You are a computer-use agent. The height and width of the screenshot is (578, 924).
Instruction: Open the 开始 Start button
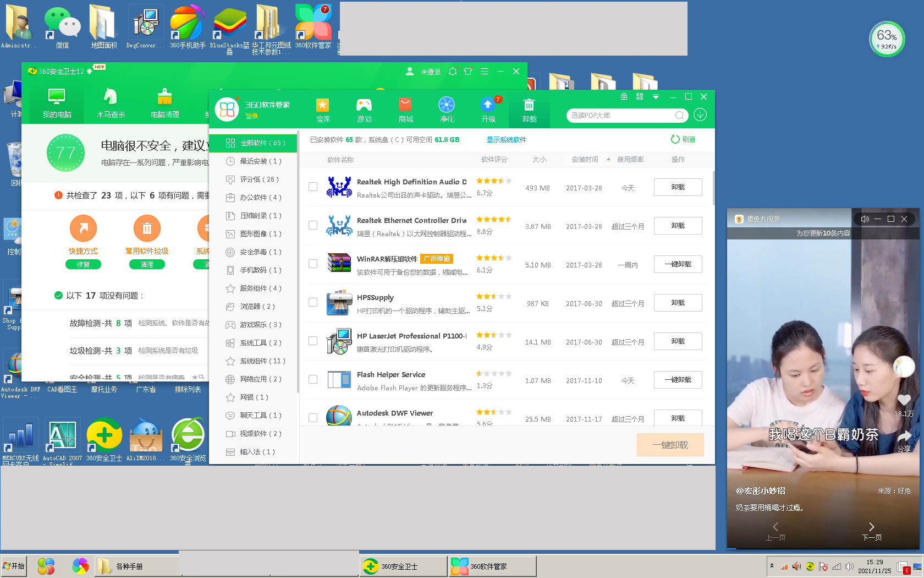point(14,566)
